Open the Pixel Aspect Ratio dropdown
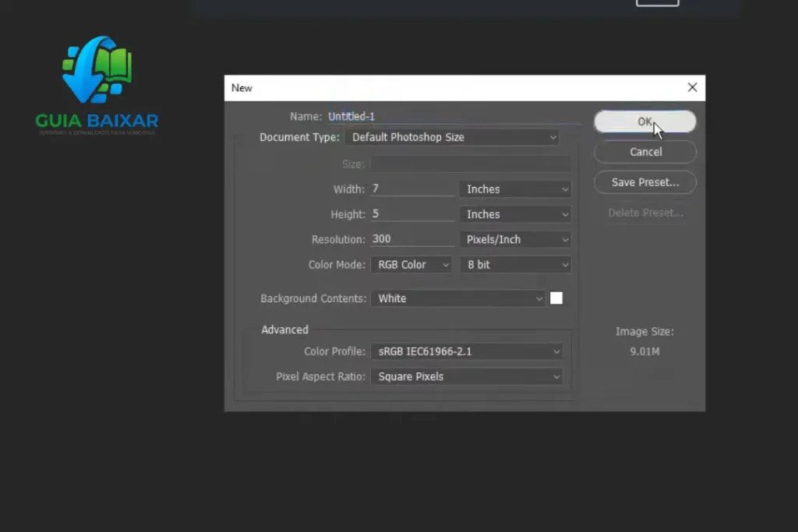Viewport: 798px width, 532px height. (467, 377)
